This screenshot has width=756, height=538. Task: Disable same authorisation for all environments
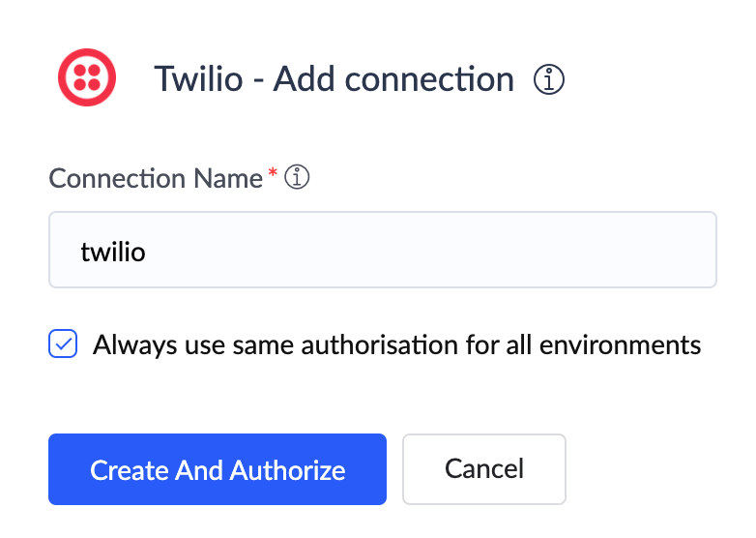point(64,344)
